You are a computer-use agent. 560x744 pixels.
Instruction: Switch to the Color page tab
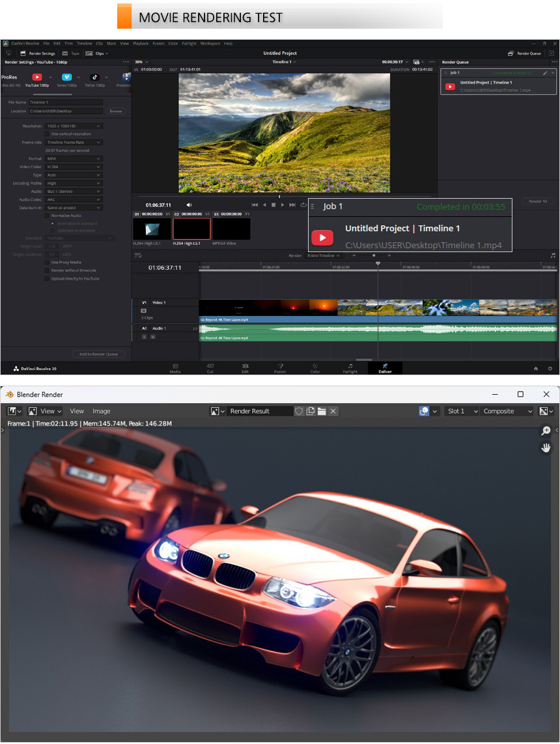pos(315,368)
